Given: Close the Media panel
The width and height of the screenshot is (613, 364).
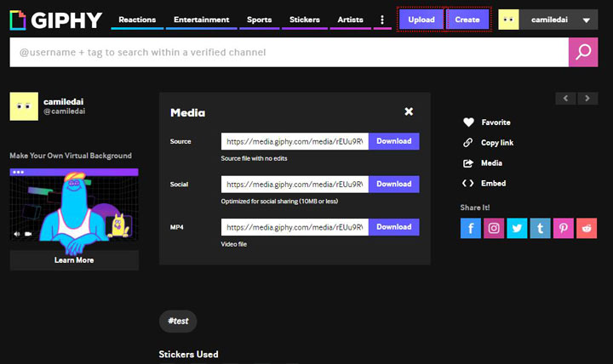Looking at the screenshot, I should tap(409, 111).
